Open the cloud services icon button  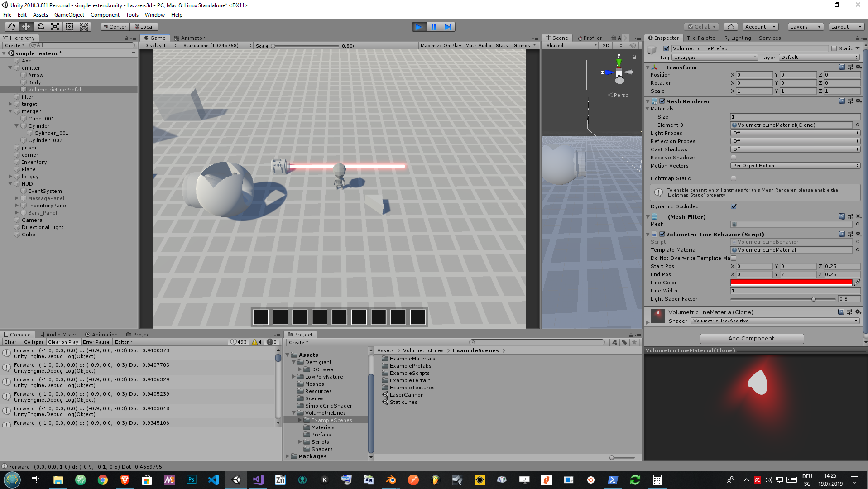[x=730, y=27]
